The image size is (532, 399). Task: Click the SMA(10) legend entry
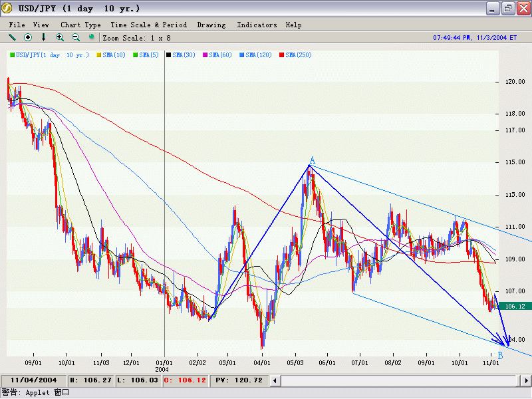(x=114, y=55)
